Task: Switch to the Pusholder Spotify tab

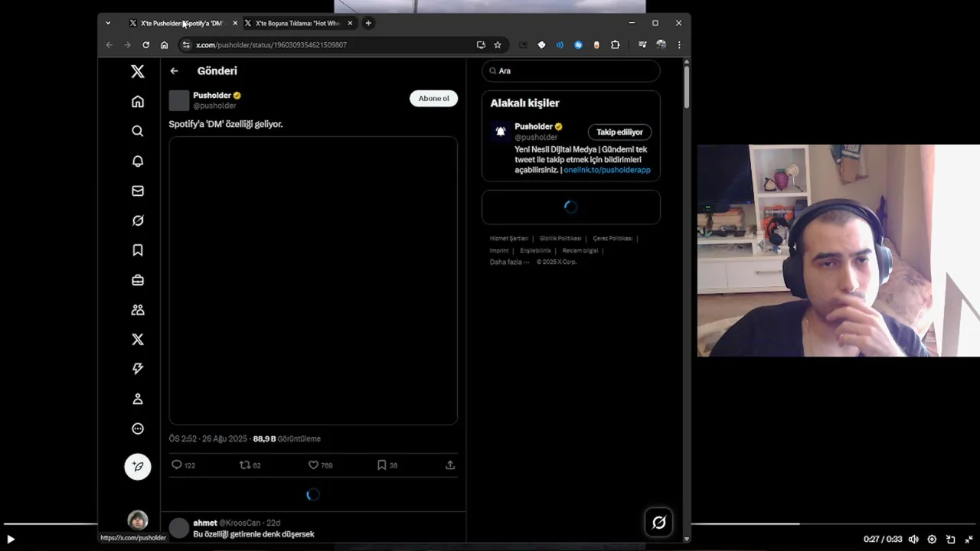Action: [181, 23]
